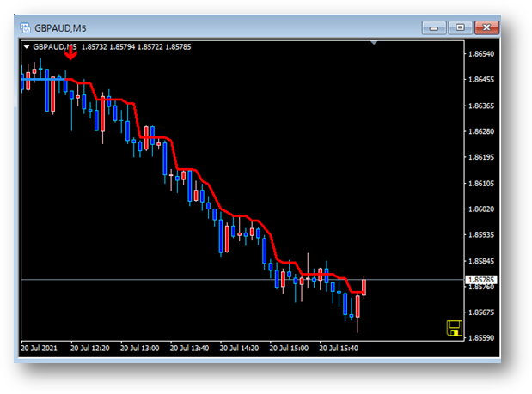Image resolution: width=532 pixels, height=394 pixels.
Task: Click the yellow floppy disk save icon
Action: pyautogui.click(x=454, y=328)
